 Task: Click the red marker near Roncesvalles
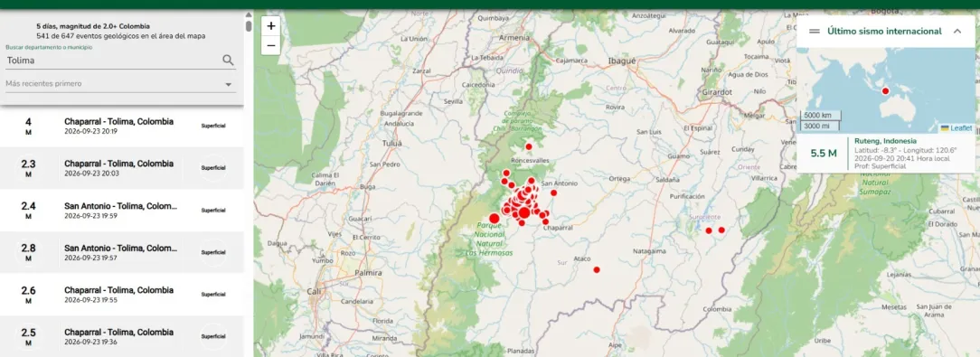tap(529, 146)
